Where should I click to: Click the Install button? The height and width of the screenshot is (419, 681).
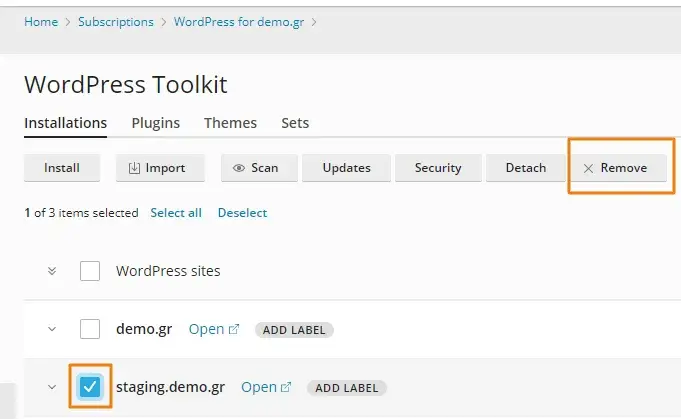point(62,168)
